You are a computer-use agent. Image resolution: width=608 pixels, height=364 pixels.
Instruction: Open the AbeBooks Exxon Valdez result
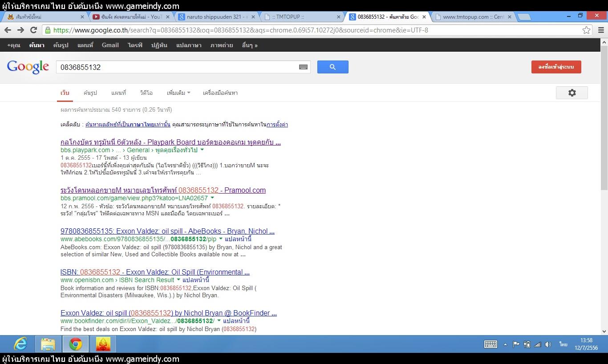pos(167,231)
